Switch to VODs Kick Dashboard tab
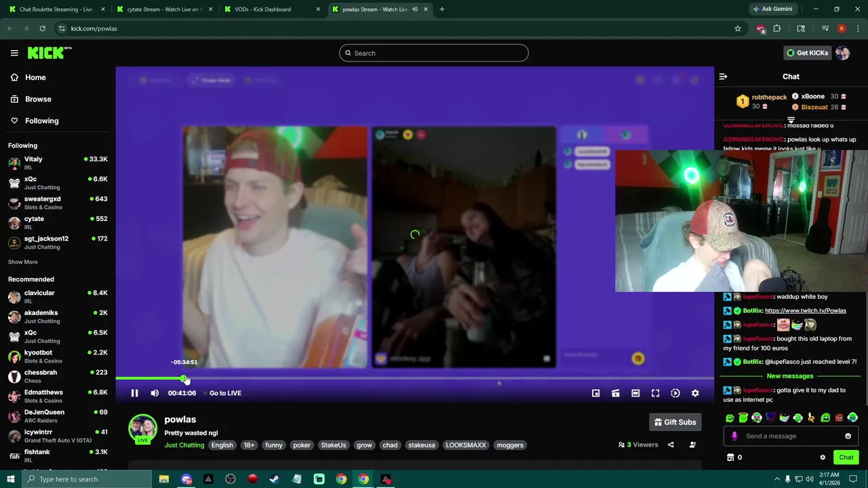This screenshot has height=488, width=868. click(x=271, y=9)
